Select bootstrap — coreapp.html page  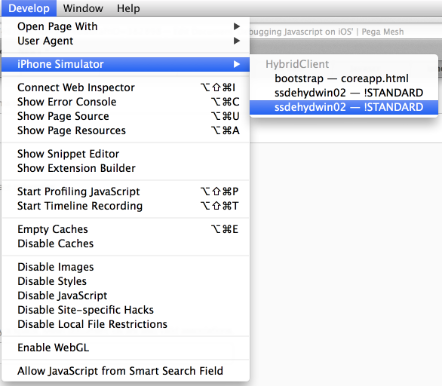pyautogui.click(x=344, y=78)
